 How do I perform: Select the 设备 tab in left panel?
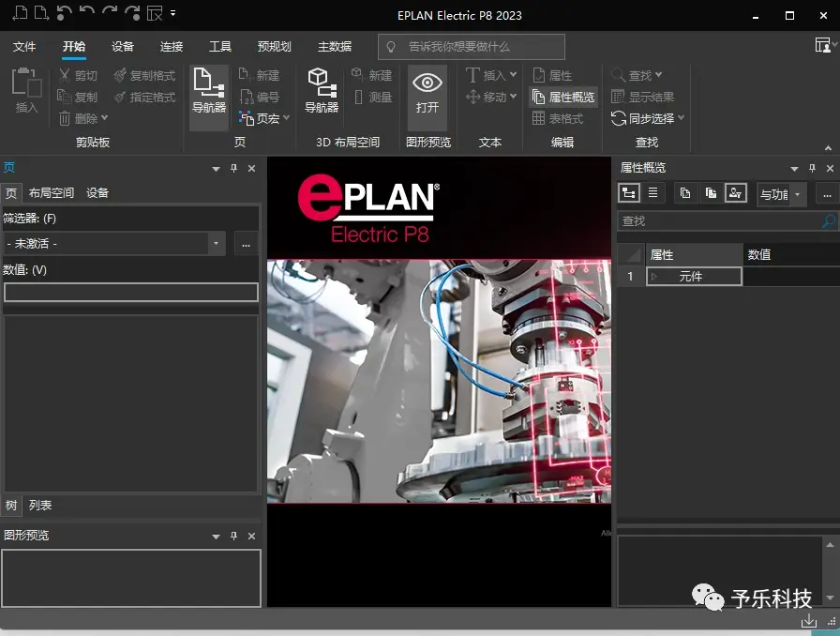pos(97,193)
